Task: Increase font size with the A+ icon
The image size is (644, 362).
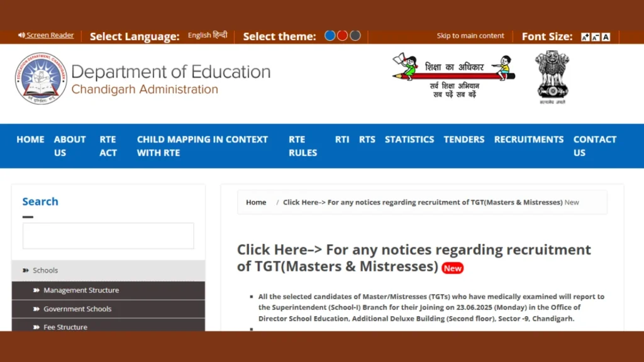Action: pyautogui.click(x=585, y=36)
